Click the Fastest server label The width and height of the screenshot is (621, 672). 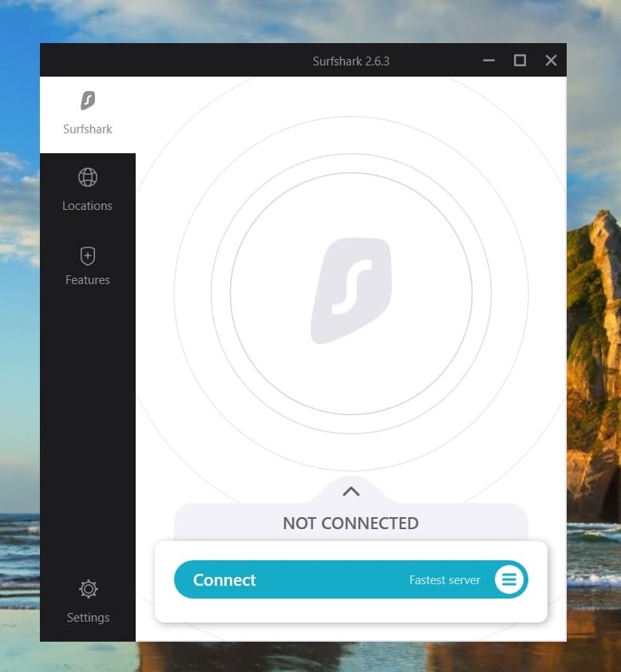click(x=445, y=580)
